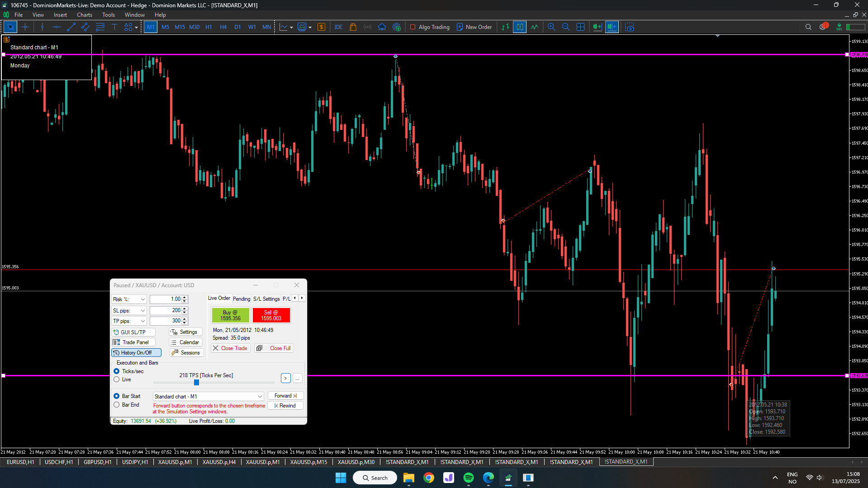Open the Tools menu
The width and height of the screenshot is (868, 488).
(x=109, y=15)
